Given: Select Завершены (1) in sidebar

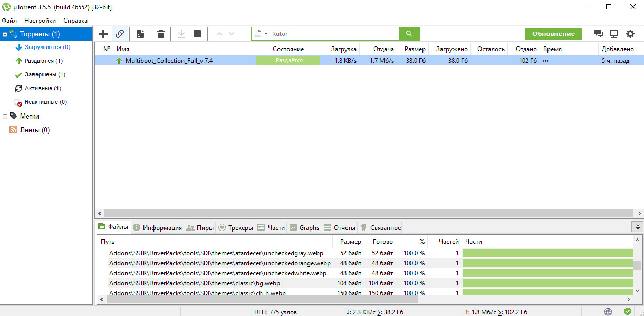Looking at the screenshot, I should click(x=45, y=74).
